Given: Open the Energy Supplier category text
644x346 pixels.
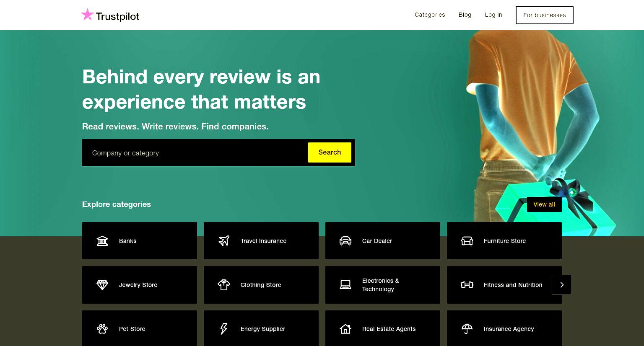Looking at the screenshot, I should coord(263,329).
